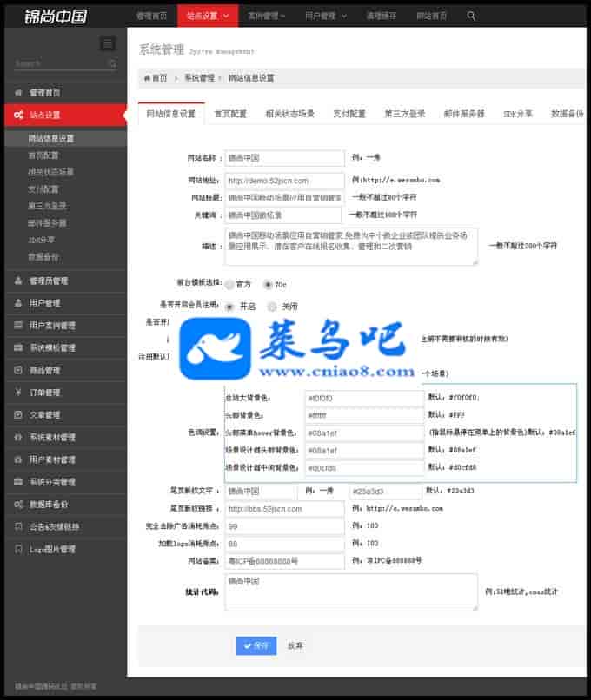The height and width of the screenshot is (700, 591).
Task: Open 管理员管理 via its person icon
Action: (x=18, y=281)
